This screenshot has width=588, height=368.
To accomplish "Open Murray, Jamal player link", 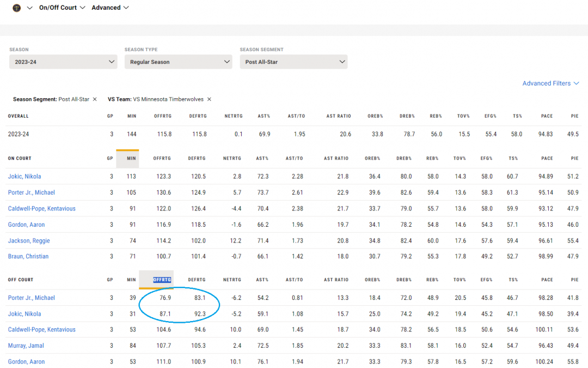I will [26, 346].
